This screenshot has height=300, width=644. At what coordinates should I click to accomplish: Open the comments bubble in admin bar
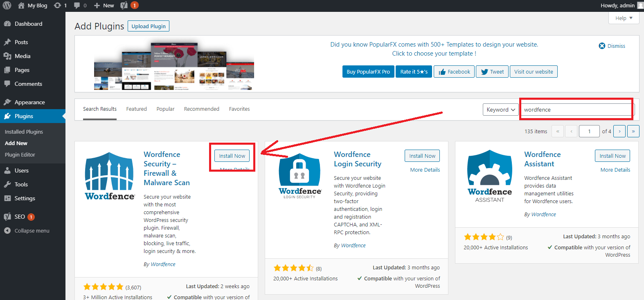[77, 5]
